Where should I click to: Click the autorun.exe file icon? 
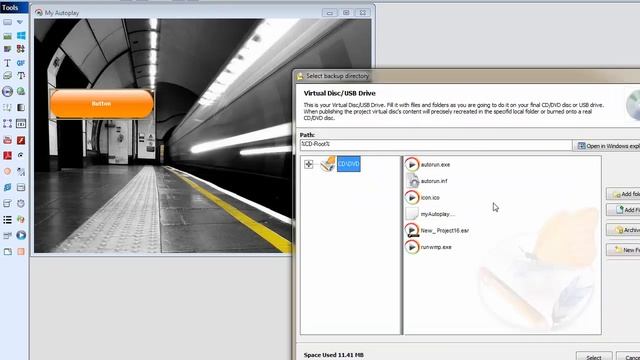click(412, 164)
